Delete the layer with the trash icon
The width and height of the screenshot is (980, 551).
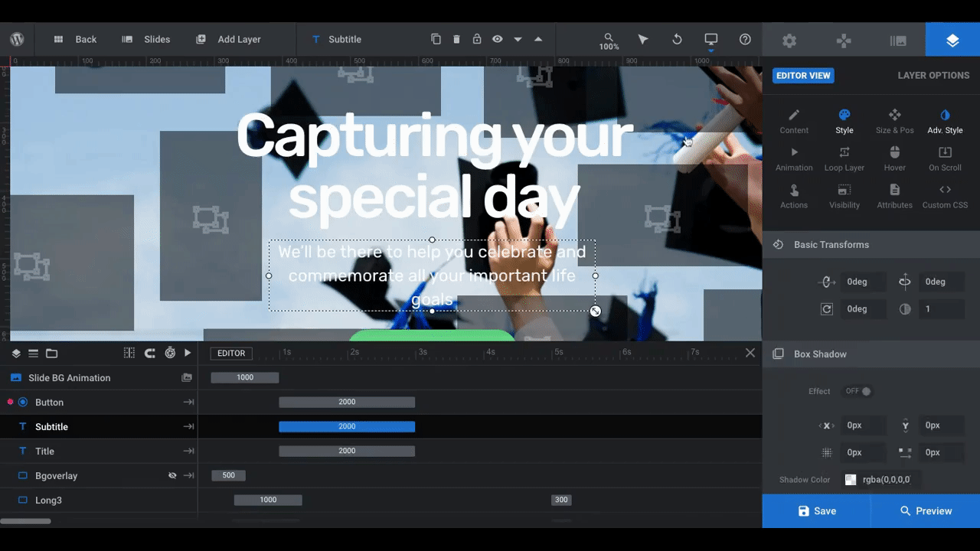click(x=456, y=39)
